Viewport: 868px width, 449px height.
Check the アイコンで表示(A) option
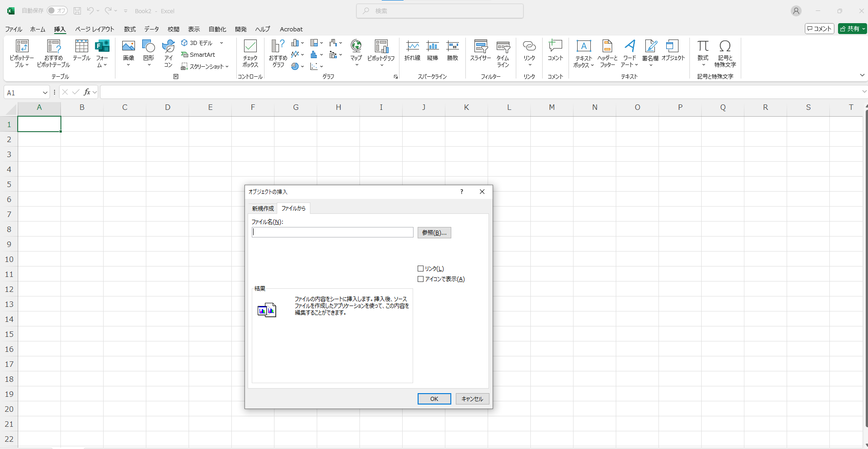pyautogui.click(x=421, y=279)
